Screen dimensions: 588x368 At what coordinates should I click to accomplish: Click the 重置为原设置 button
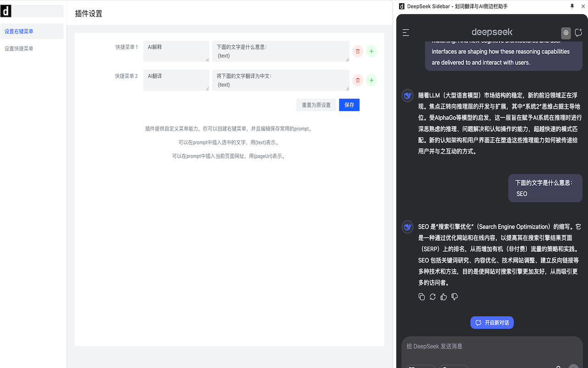pos(316,105)
